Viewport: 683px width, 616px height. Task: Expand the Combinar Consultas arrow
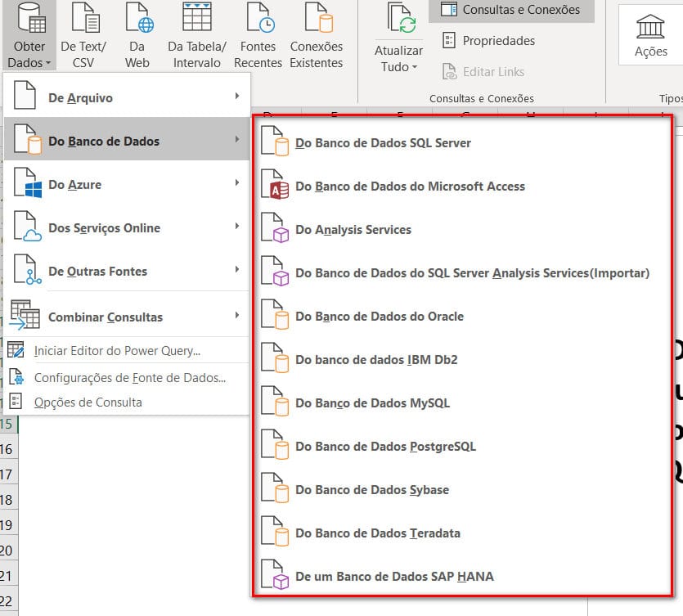237,315
